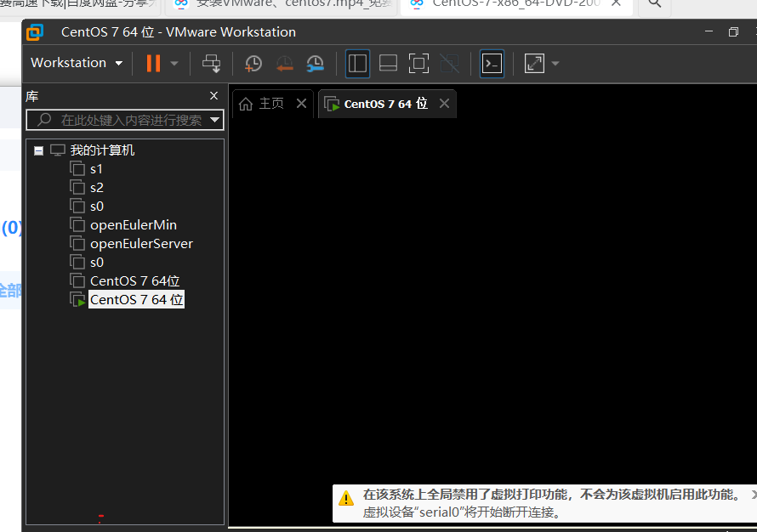Image resolution: width=757 pixels, height=532 pixels.
Task: Click the running VM icon in library
Action: click(x=77, y=299)
